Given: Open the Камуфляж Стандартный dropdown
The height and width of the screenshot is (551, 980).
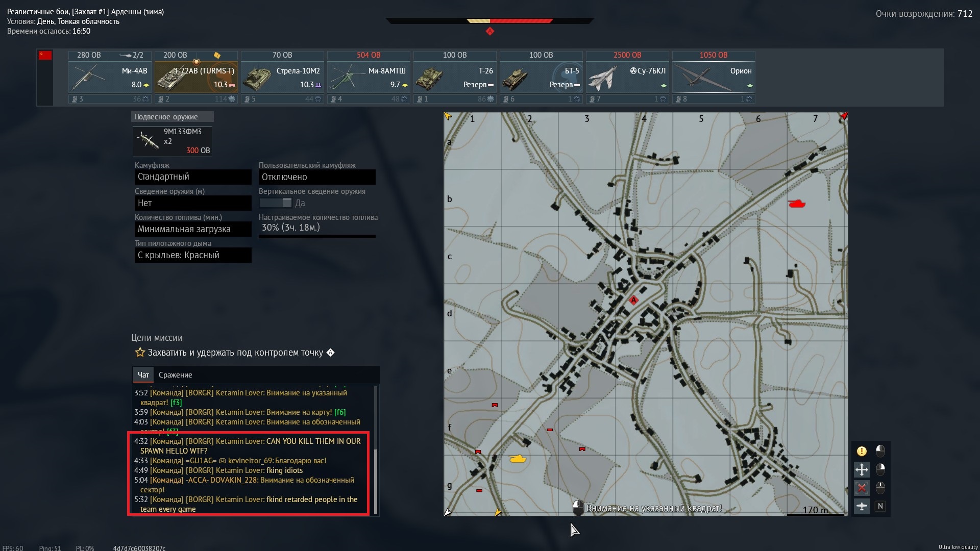Looking at the screenshot, I should 193,177.
